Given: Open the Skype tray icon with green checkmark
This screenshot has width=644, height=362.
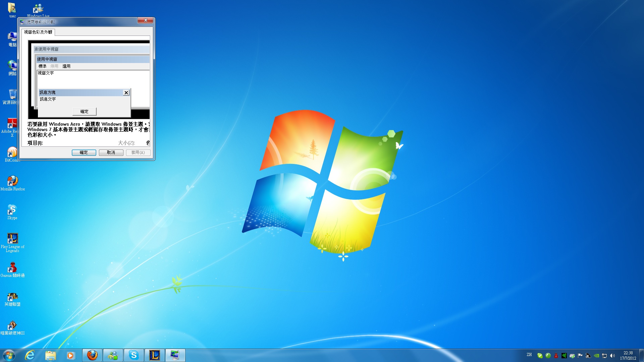Looking at the screenshot, I should click(x=540, y=356).
